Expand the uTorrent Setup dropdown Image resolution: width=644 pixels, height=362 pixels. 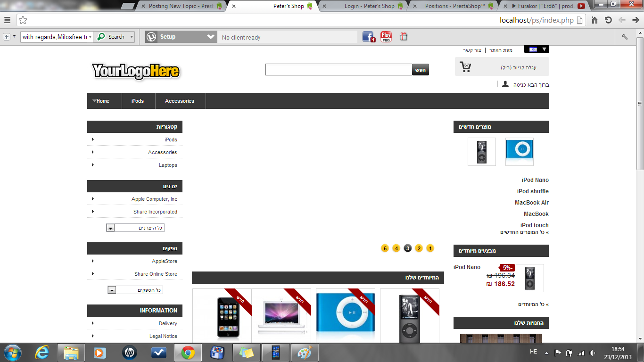[x=211, y=37]
